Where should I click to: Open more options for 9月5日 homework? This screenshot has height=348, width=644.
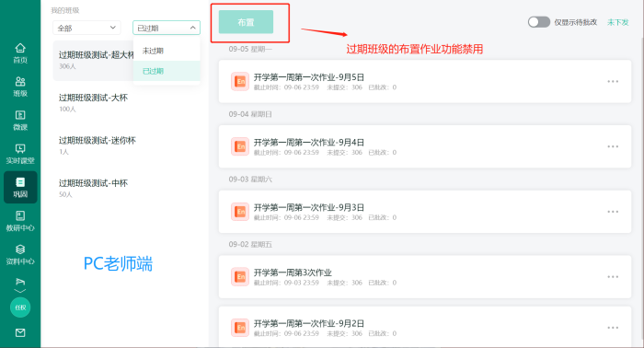pyautogui.click(x=613, y=81)
